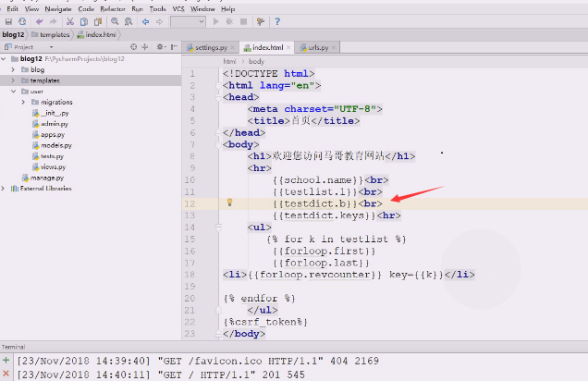Select apps.py in project tree
This screenshot has height=381, width=588.
pos(48,135)
